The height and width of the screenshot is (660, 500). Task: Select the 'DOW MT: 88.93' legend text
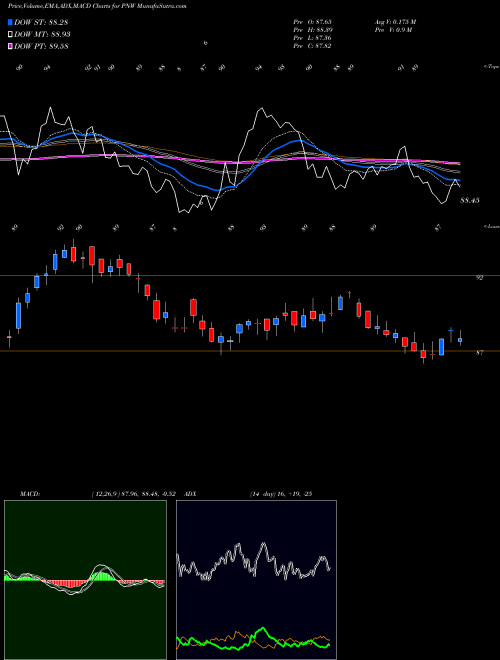coord(42,35)
